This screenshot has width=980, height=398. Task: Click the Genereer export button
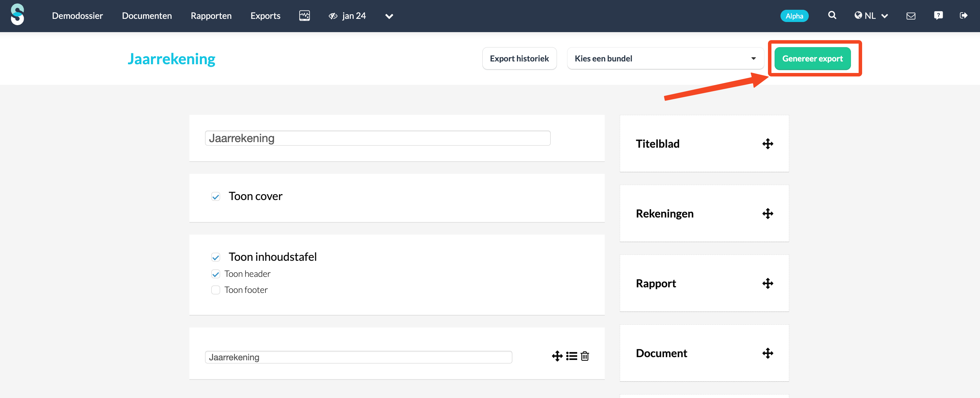click(812, 59)
